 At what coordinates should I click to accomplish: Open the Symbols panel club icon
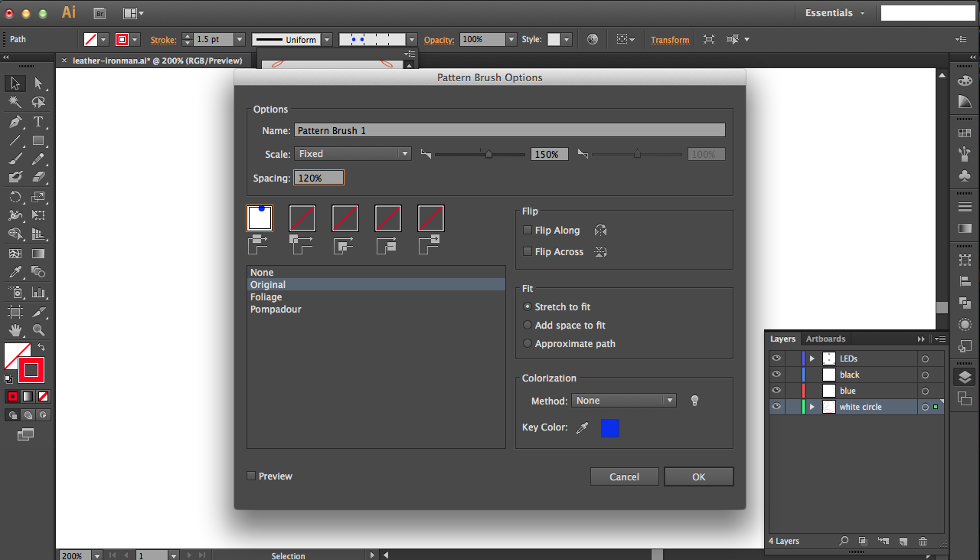(965, 175)
